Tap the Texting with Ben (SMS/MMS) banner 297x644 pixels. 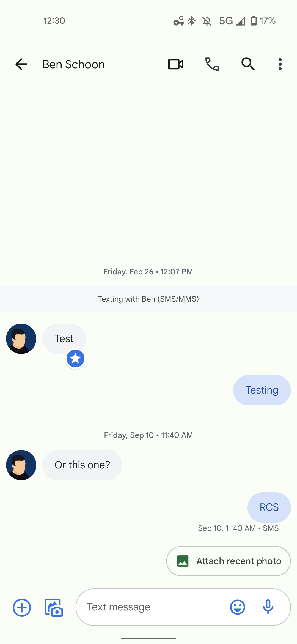(148, 299)
